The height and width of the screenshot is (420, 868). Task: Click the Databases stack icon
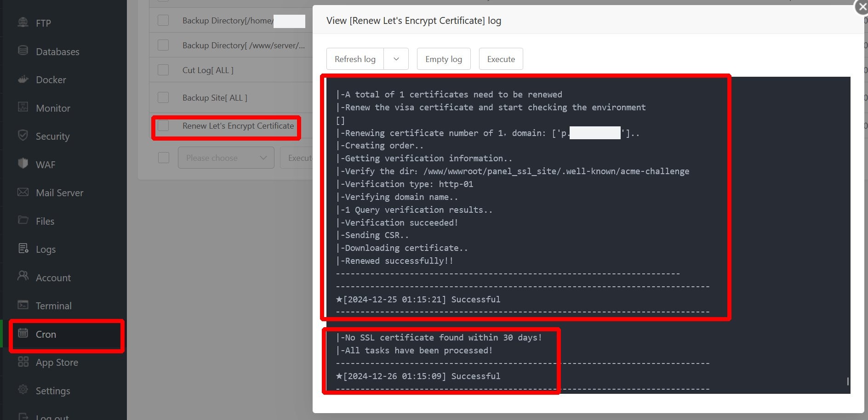[x=23, y=51]
